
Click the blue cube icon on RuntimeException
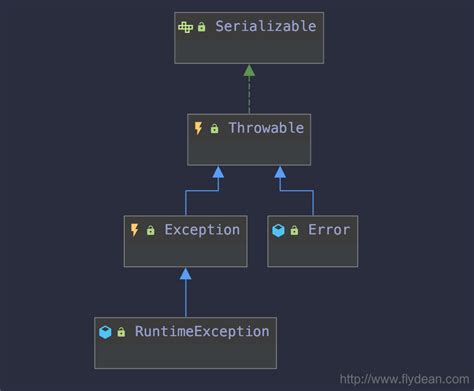point(105,332)
